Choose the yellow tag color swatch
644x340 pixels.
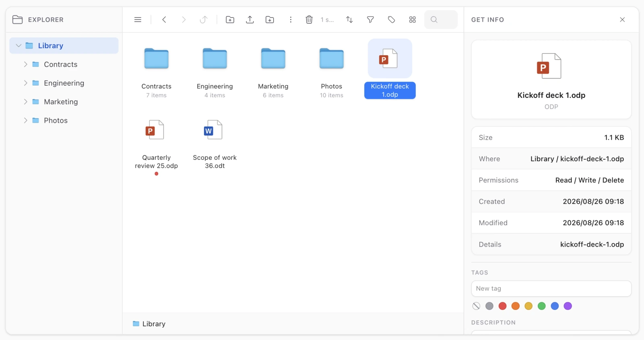[528, 306]
